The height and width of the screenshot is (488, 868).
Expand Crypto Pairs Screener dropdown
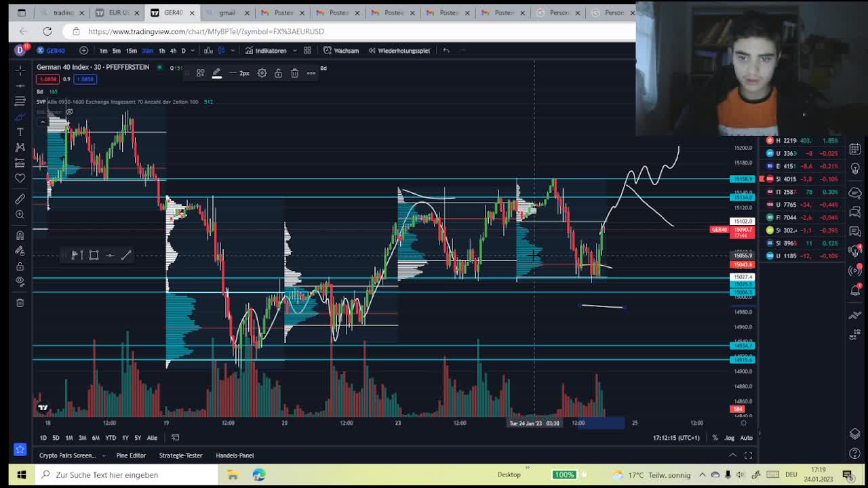point(102,455)
